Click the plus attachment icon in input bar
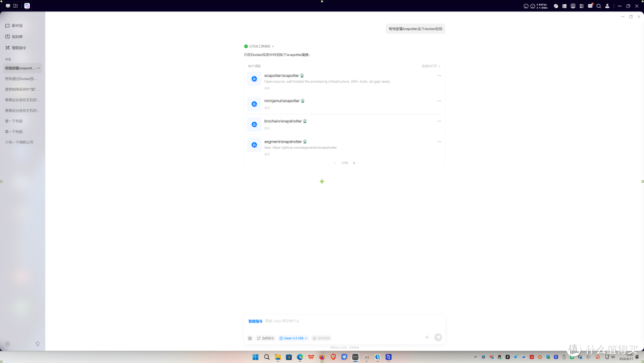 [x=427, y=337]
